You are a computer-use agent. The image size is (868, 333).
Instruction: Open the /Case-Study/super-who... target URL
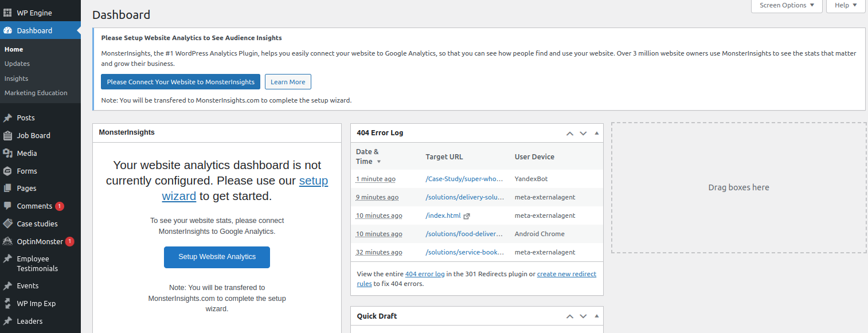[464, 179]
